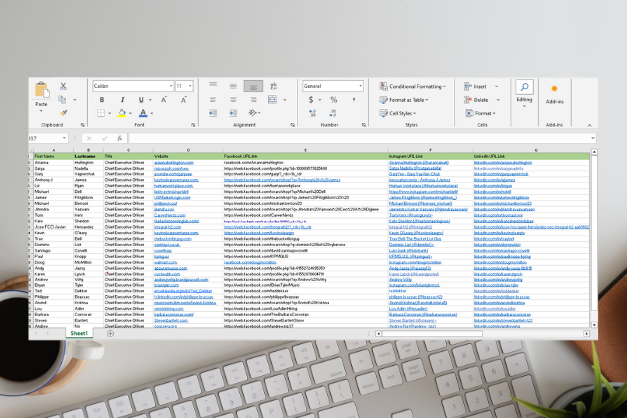Increase the cell indent
Viewport: 627px width, 418px height.
[233, 113]
